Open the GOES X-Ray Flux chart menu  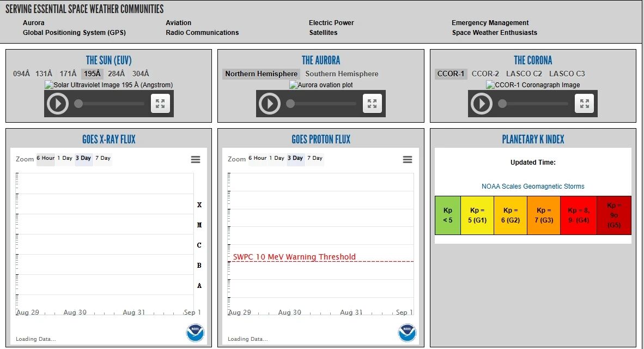pyautogui.click(x=196, y=159)
